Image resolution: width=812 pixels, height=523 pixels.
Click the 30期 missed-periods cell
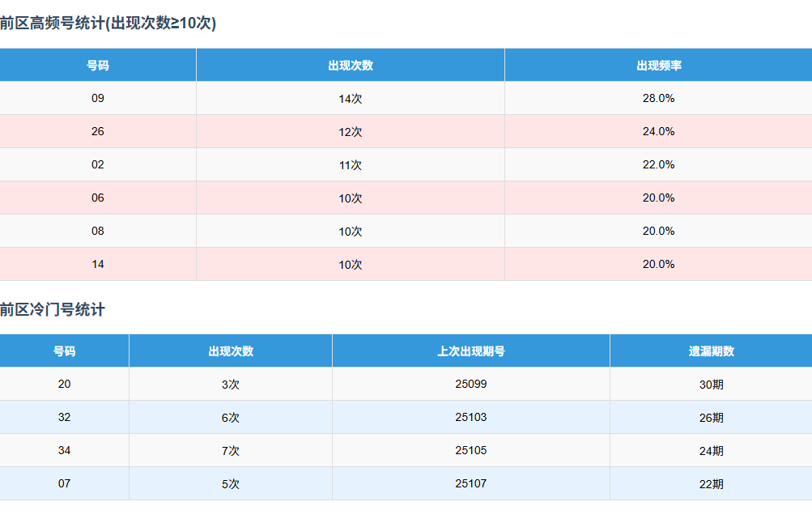(711, 385)
